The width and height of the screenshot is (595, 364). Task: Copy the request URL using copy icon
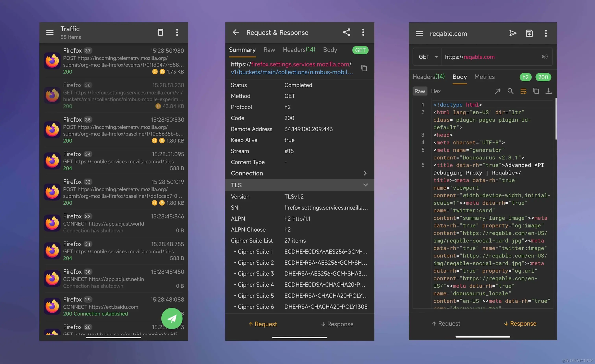pos(364,68)
